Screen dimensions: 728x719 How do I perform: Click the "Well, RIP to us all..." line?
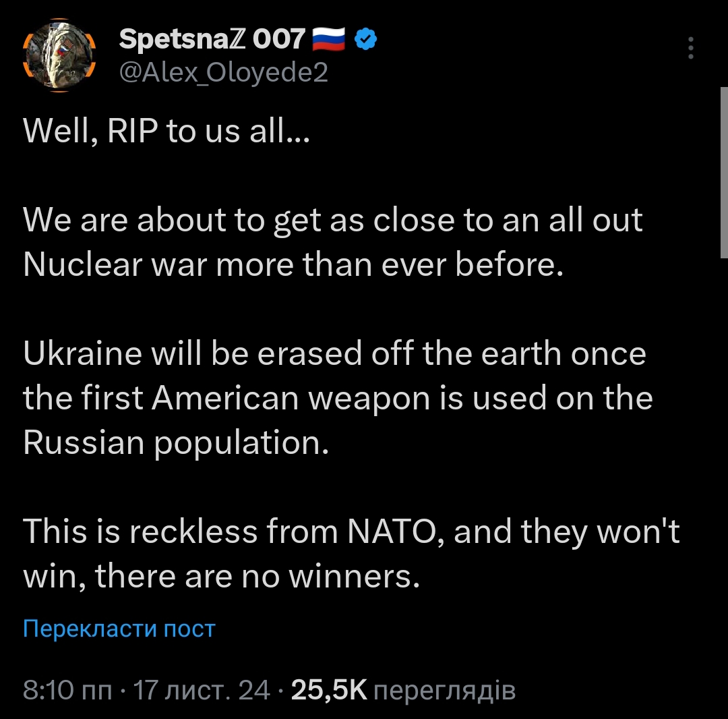[166, 132]
